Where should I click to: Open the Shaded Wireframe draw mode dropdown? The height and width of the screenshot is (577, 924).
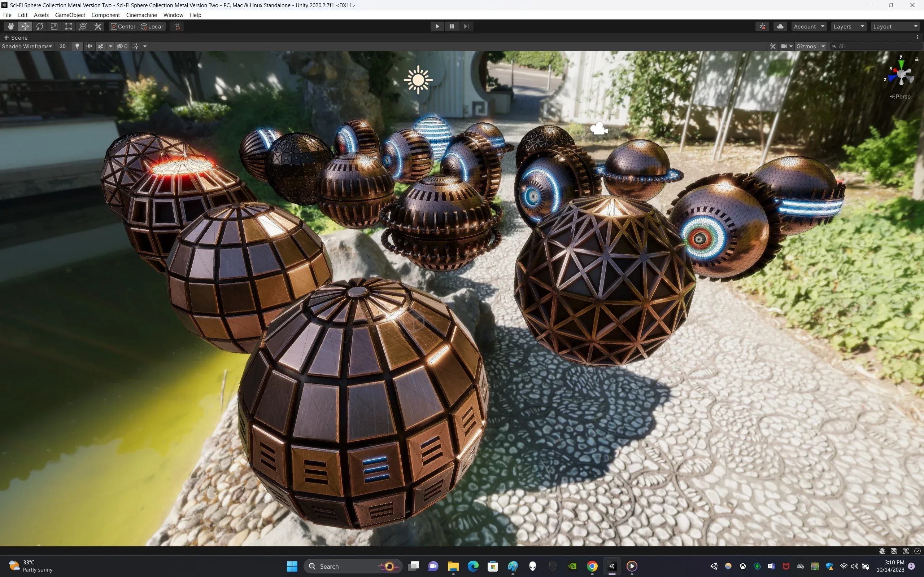[x=27, y=46]
